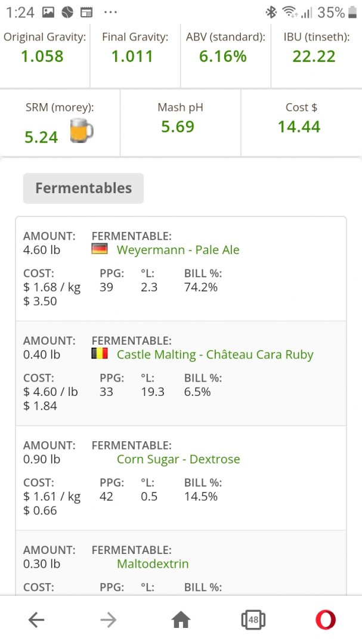Image resolution: width=362 pixels, height=644 pixels.
Task: Open the Opera menu icon
Action: (326, 620)
